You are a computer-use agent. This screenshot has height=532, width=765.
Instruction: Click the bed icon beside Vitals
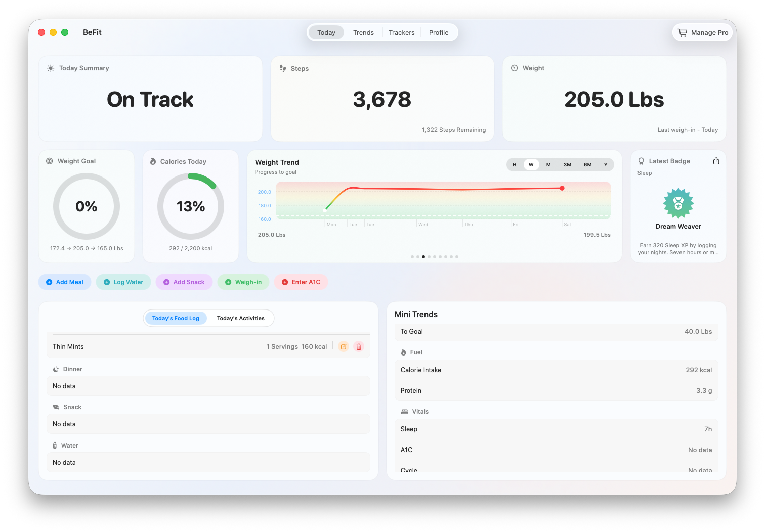point(404,412)
